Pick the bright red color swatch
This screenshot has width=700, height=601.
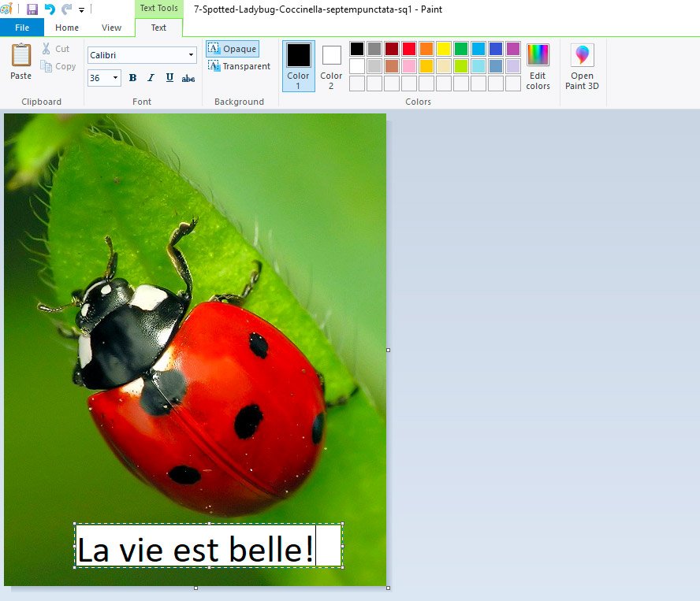409,49
